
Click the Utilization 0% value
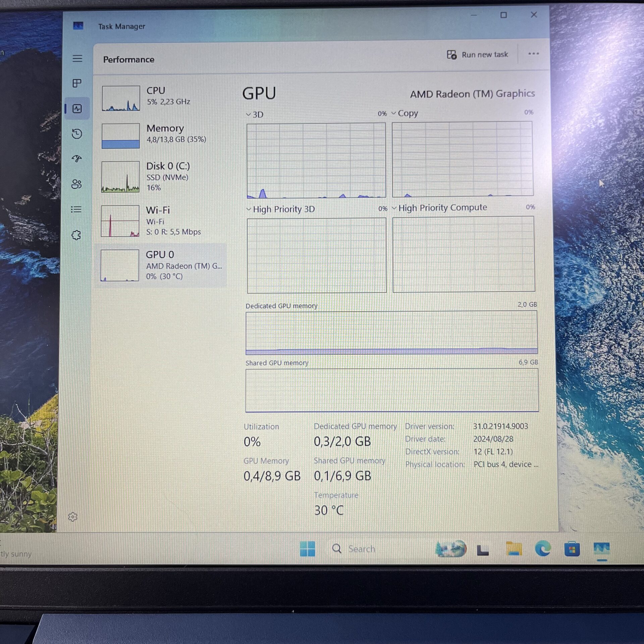tap(252, 442)
